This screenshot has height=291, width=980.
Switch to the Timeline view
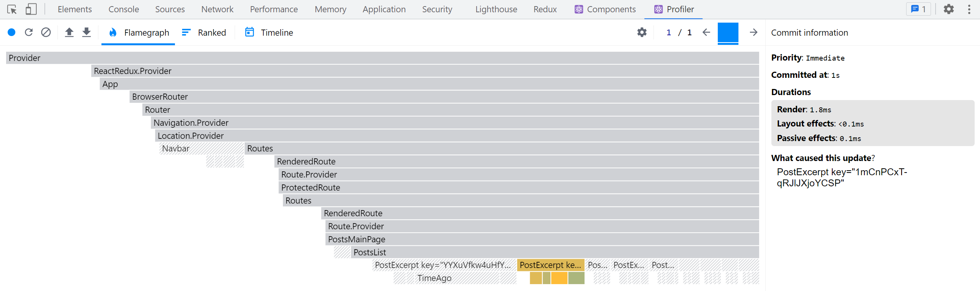tap(269, 33)
